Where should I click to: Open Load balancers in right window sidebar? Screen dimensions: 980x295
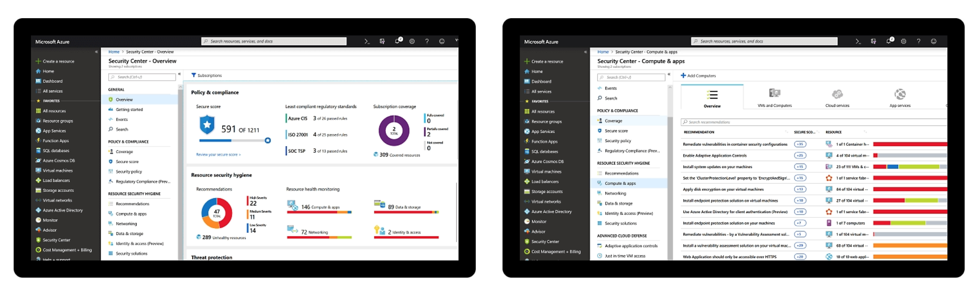click(542, 182)
